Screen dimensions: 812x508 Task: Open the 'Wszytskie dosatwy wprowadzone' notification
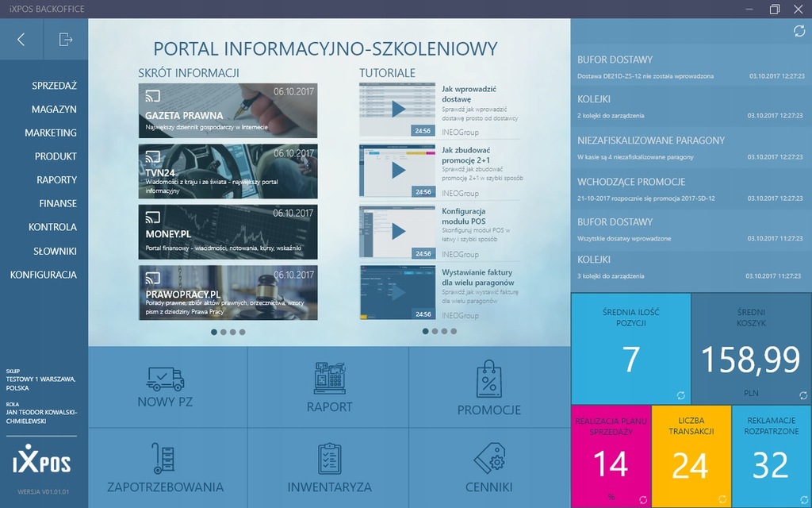tap(691, 229)
